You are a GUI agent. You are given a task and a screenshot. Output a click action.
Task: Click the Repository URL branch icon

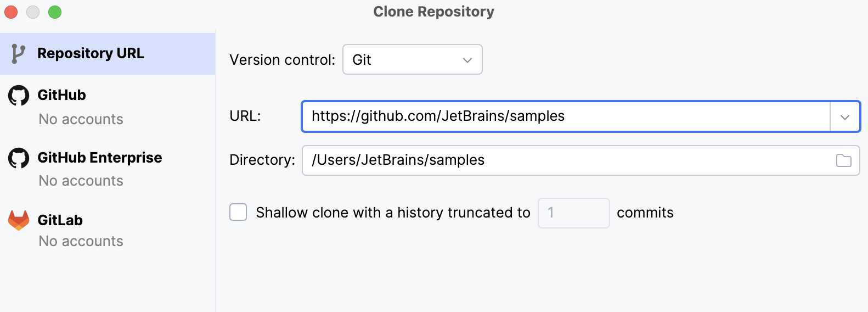point(18,54)
